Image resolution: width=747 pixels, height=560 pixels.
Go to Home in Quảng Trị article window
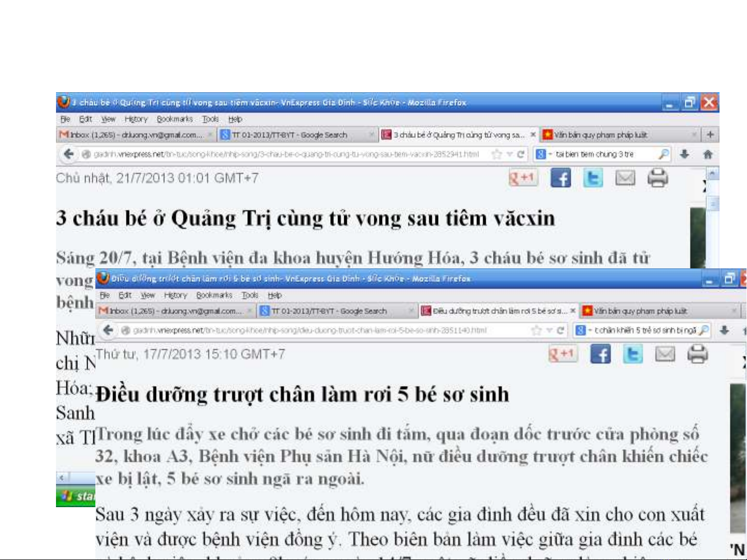click(708, 154)
